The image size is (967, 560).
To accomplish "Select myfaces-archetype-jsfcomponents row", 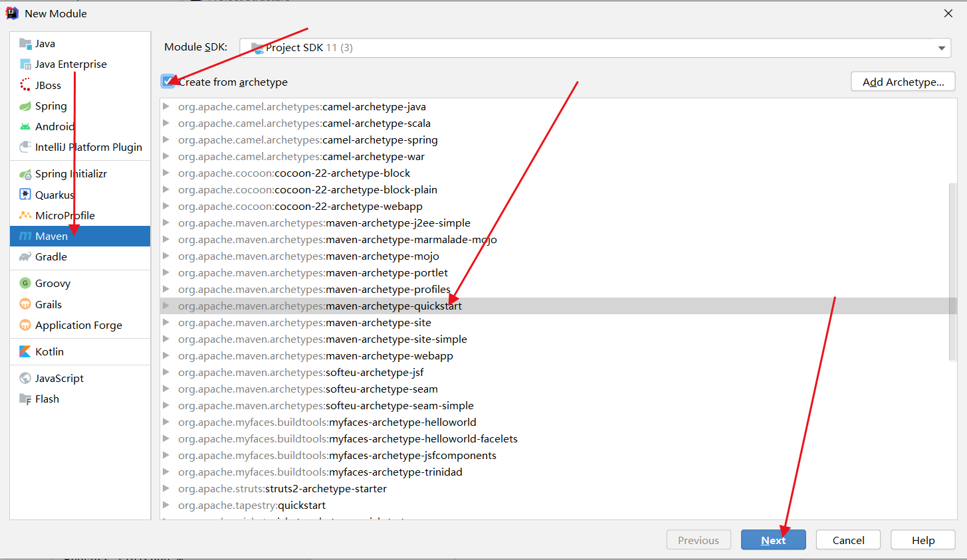I will 555,455.
